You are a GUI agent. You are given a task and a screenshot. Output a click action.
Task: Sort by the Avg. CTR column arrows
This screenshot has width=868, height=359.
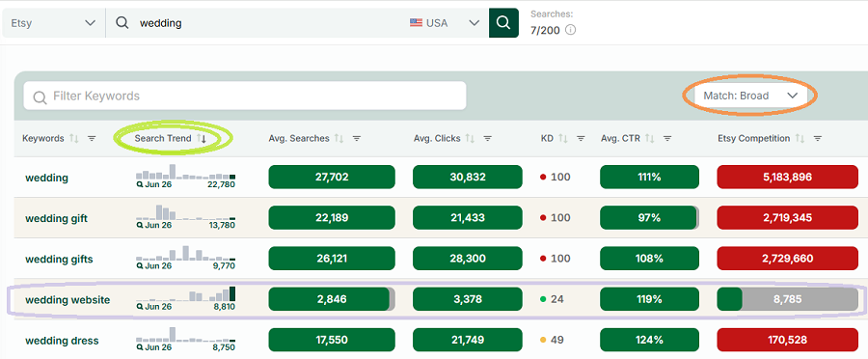tap(649, 139)
